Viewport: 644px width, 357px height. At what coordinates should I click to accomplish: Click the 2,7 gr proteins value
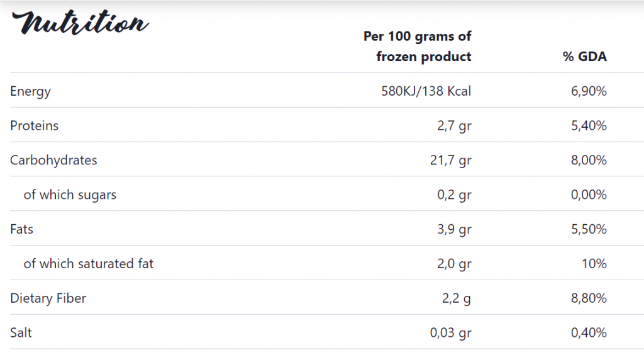454,126
